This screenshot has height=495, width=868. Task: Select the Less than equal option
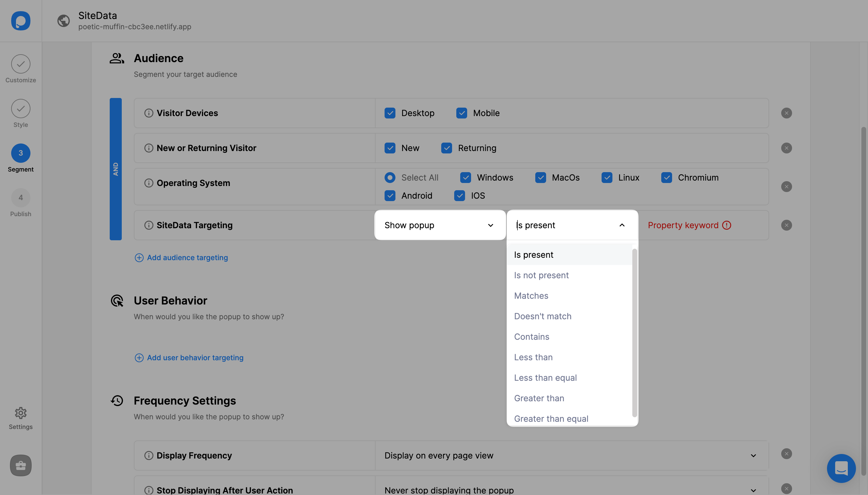pos(545,378)
